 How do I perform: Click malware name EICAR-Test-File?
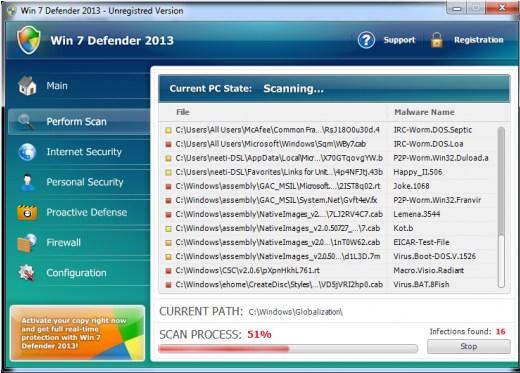click(x=421, y=242)
